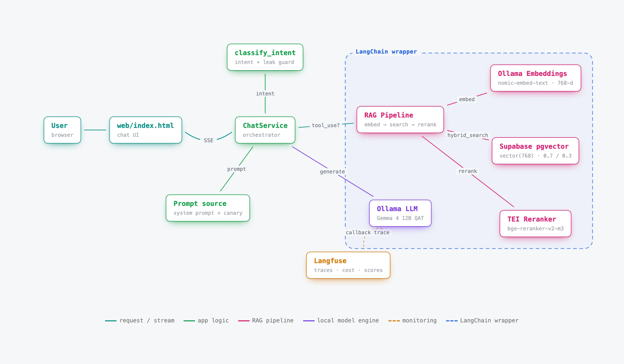Image resolution: width=624 pixels, height=364 pixels.
Task: Click the intent edge label
Action: tap(265, 94)
